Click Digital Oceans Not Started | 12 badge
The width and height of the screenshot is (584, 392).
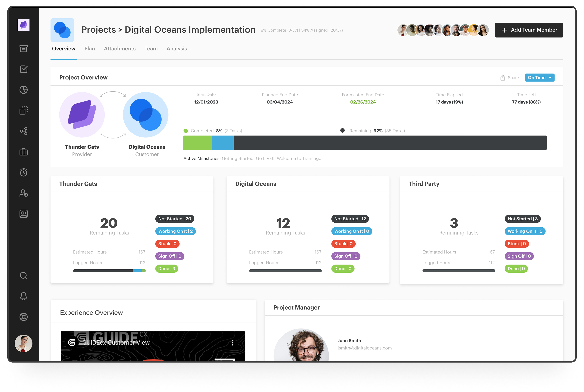tap(350, 219)
